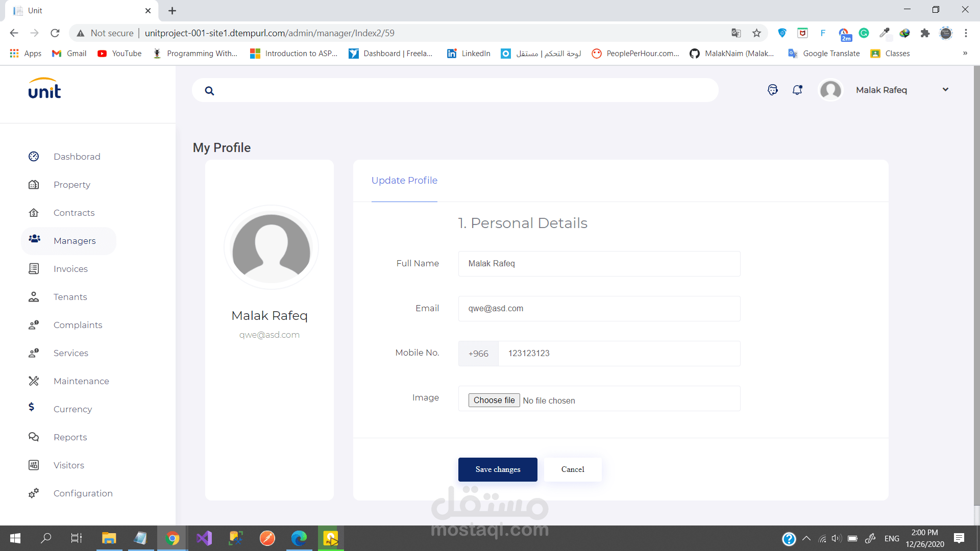This screenshot has width=980, height=551.
Task: Click the Visitors sidebar icon
Action: click(34, 465)
